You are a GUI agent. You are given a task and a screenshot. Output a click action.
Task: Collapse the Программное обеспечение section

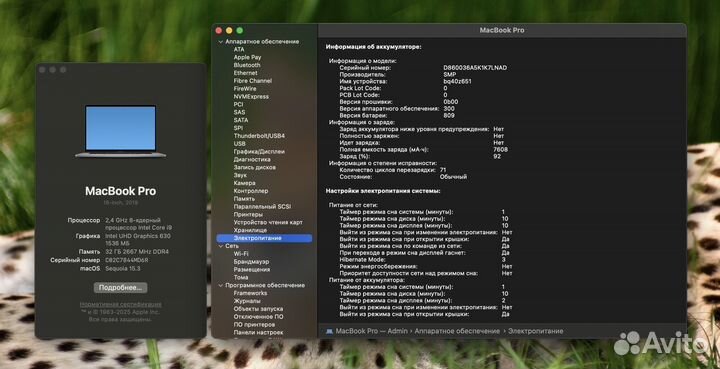tap(220, 285)
